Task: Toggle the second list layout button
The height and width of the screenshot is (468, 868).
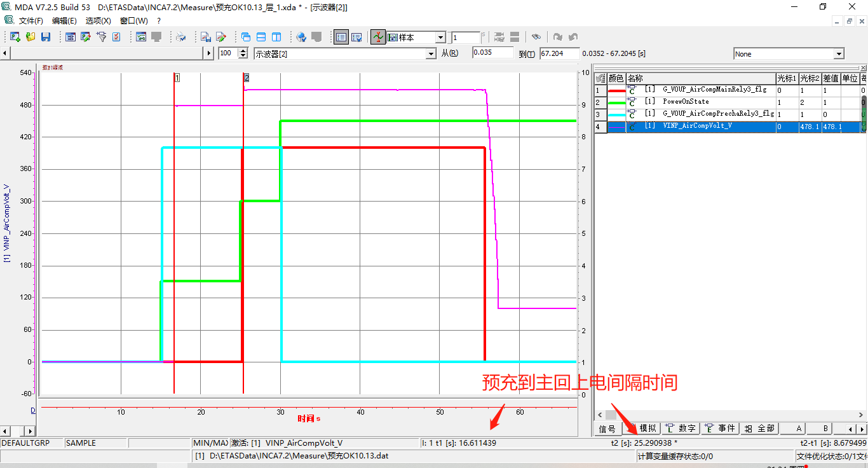Action: [356, 37]
